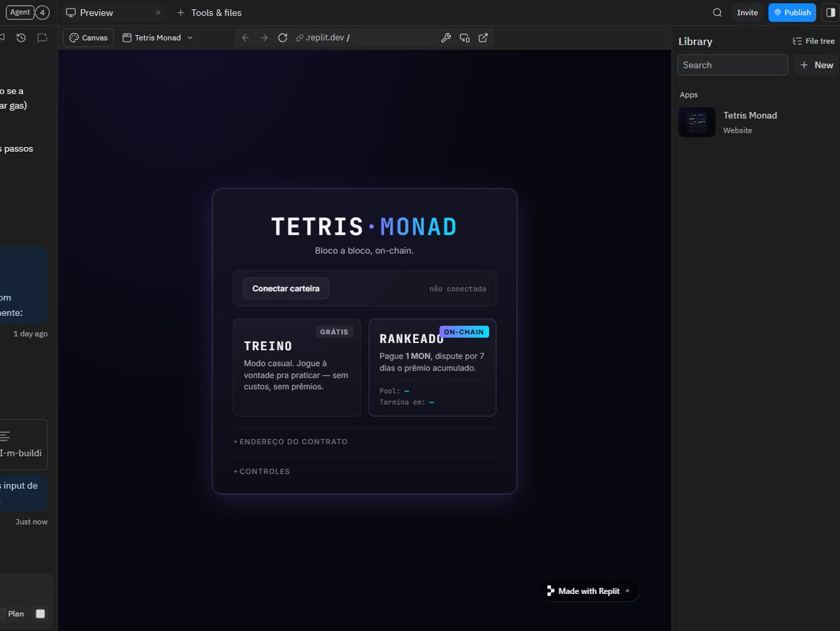Click the Library panel heading
The height and width of the screenshot is (631, 840).
[695, 41]
